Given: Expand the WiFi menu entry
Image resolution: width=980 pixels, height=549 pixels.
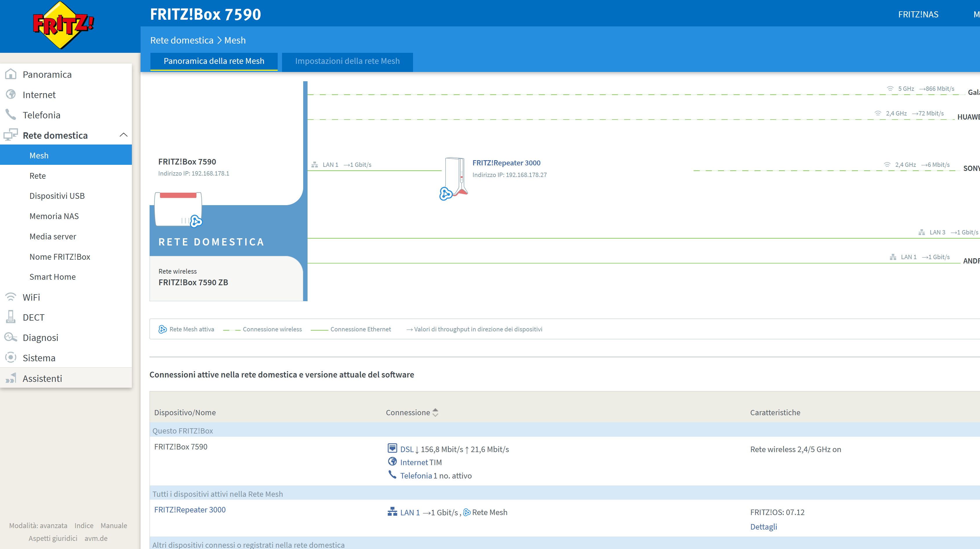Looking at the screenshot, I should (31, 297).
